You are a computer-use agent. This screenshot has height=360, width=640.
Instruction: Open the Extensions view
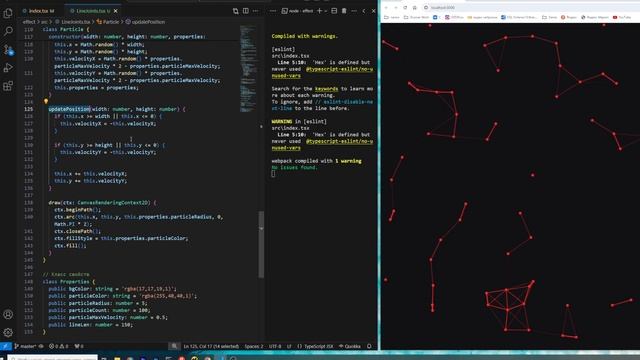[x=8, y=86]
